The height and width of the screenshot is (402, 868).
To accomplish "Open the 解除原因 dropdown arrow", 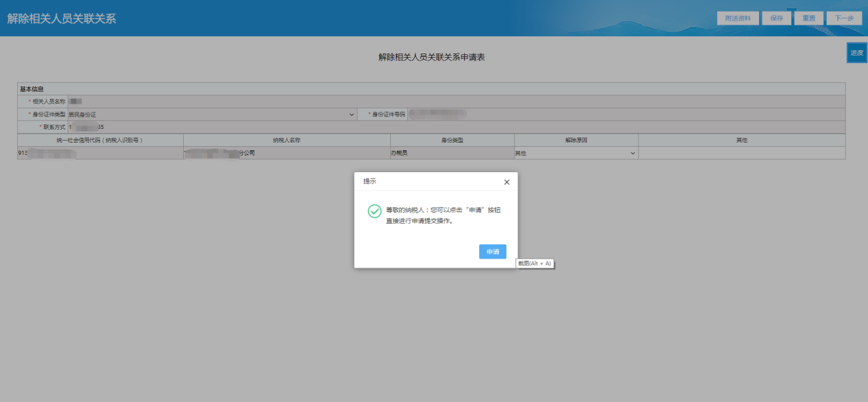I will click(632, 154).
